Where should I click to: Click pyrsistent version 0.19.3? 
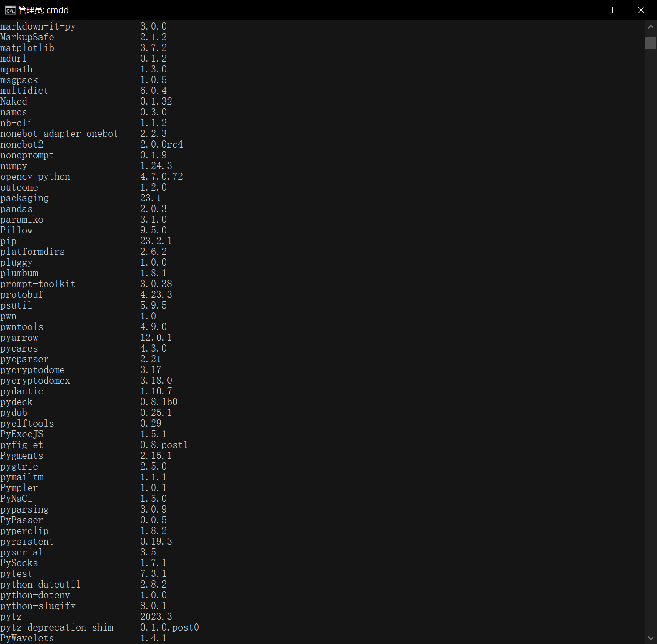(x=156, y=542)
